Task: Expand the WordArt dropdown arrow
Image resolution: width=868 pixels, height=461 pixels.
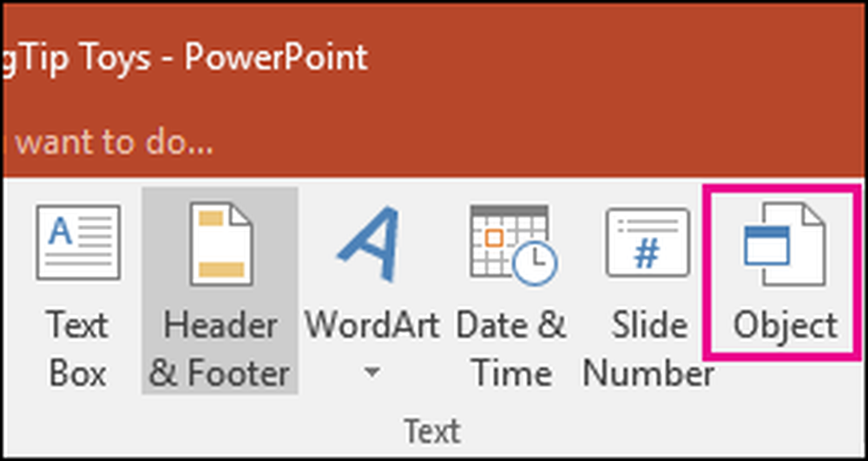Action: coord(372,373)
